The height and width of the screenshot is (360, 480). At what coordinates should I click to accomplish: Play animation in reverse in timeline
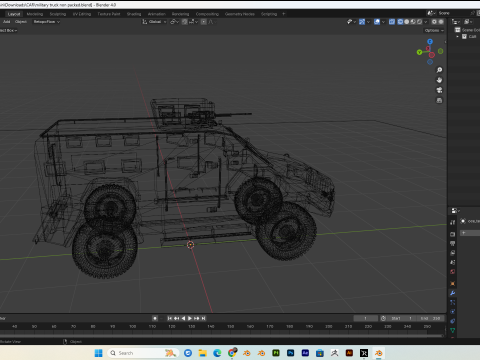[x=183, y=318]
